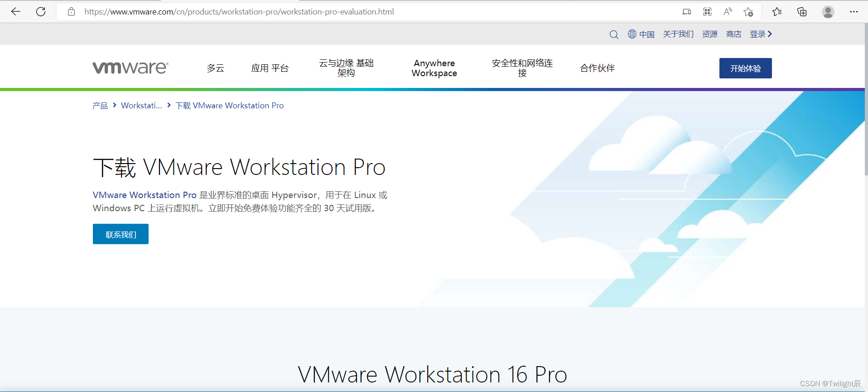Viewport: 868px width, 392px height.
Task: Open the 应用 平台 navigation menu
Action: click(x=270, y=68)
